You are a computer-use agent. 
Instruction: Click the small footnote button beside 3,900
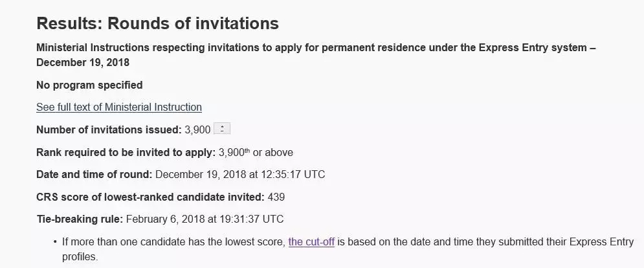pyautogui.click(x=222, y=129)
